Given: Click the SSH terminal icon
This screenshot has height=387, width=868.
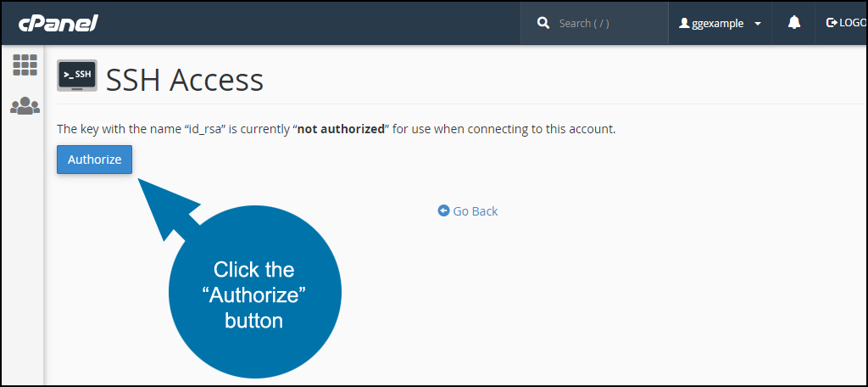Looking at the screenshot, I should [77, 76].
